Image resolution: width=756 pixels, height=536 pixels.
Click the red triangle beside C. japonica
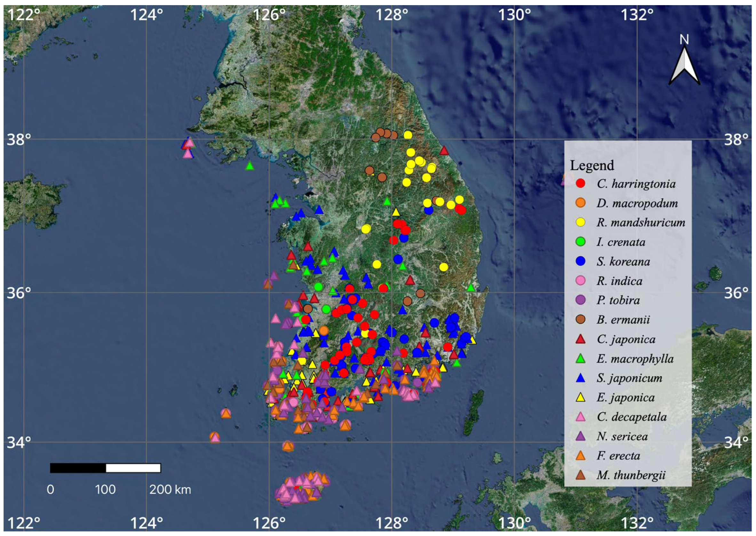580,339
